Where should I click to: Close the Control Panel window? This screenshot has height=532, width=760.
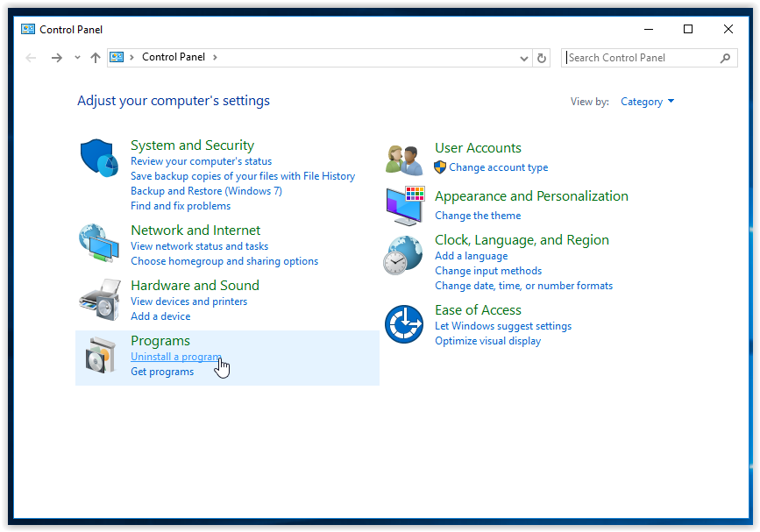pyautogui.click(x=728, y=30)
